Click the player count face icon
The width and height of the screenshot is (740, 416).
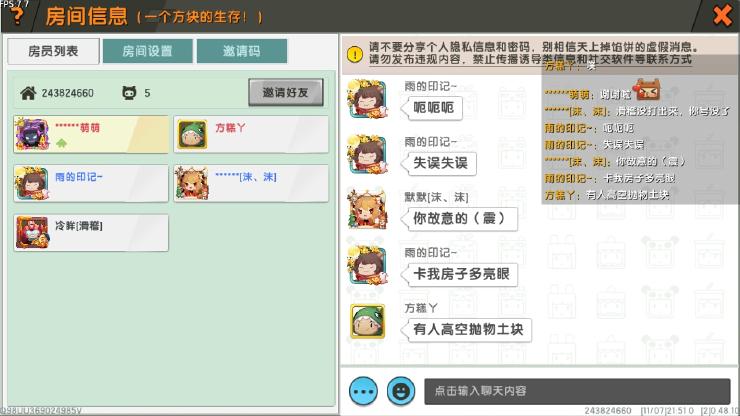[129, 93]
